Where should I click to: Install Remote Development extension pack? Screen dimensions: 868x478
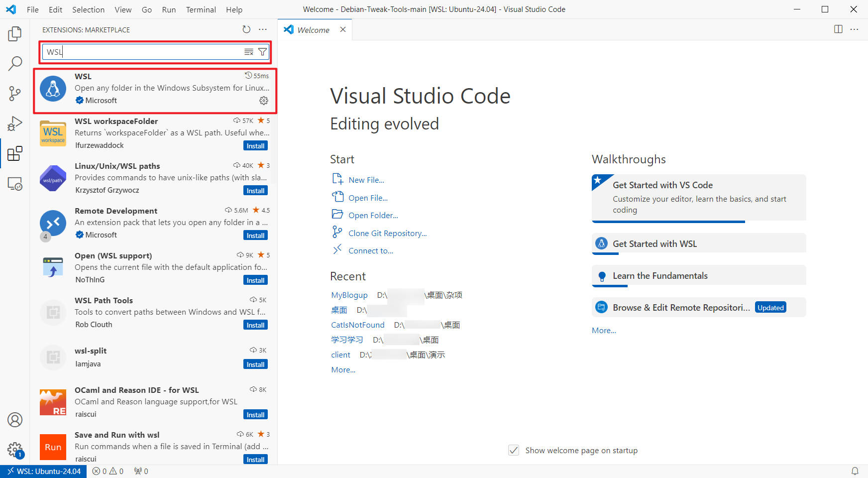[x=255, y=236]
